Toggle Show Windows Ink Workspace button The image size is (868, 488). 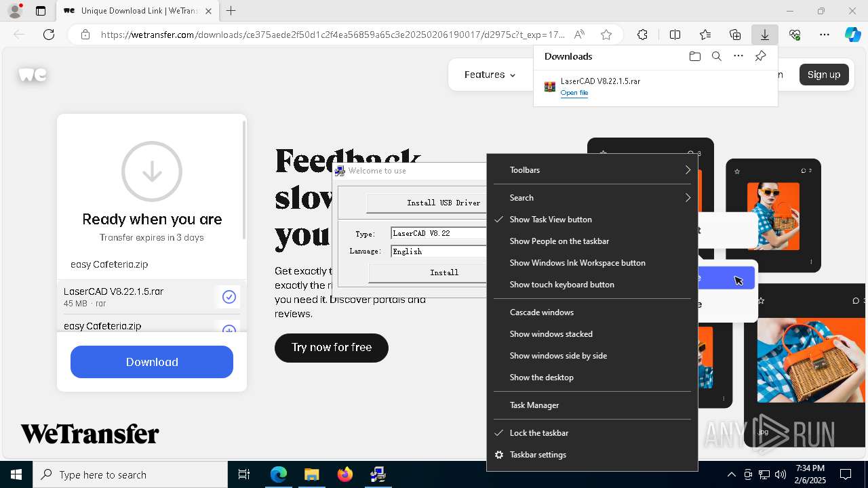point(592,263)
